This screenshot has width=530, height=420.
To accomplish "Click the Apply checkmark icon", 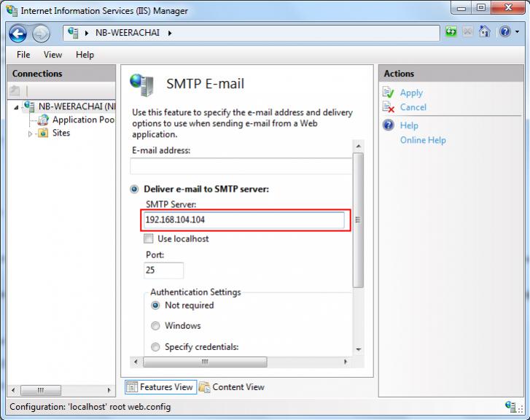I will 389,93.
